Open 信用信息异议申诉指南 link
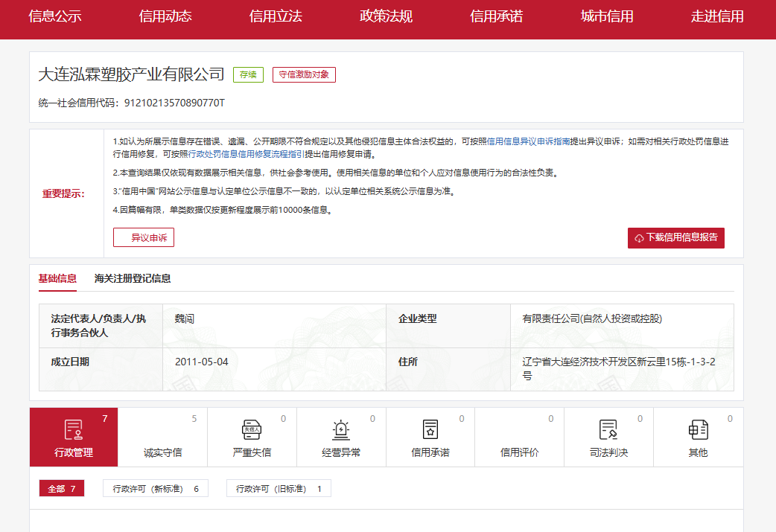The image size is (776, 532). (528, 141)
